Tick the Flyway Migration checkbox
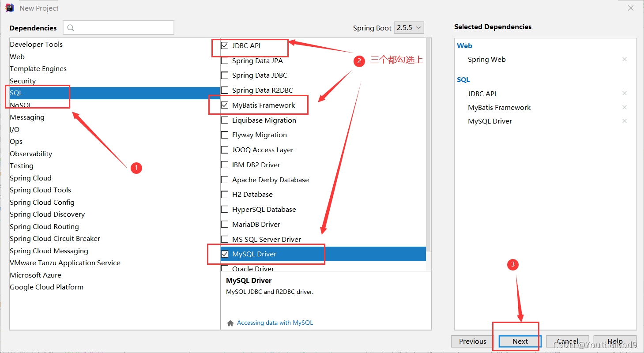The image size is (644, 353). (225, 135)
